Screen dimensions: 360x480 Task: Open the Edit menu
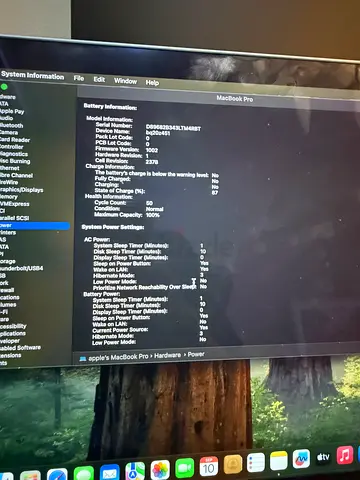(x=99, y=79)
